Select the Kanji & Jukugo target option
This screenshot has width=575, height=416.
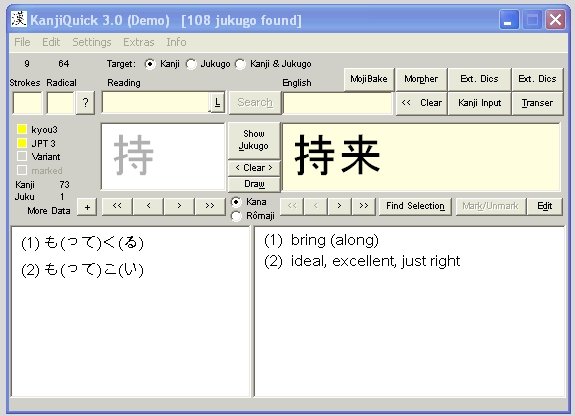[240, 64]
